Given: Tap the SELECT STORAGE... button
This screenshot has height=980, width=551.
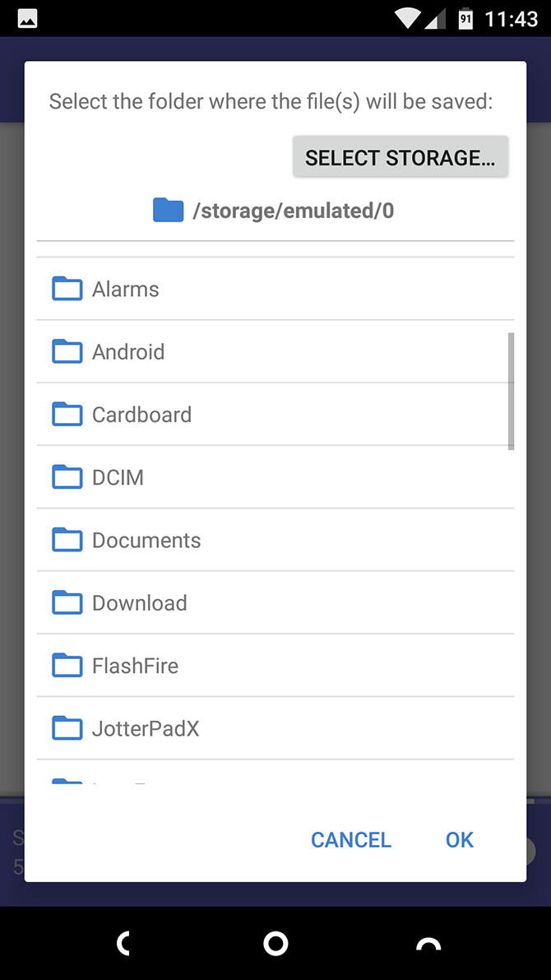Looking at the screenshot, I should point(400,156).
